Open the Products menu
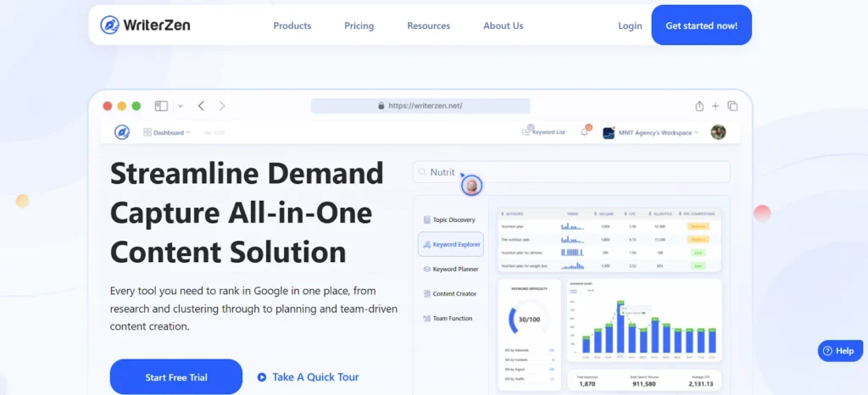Viewport: 868px width, 395px height. pos(292,25)
